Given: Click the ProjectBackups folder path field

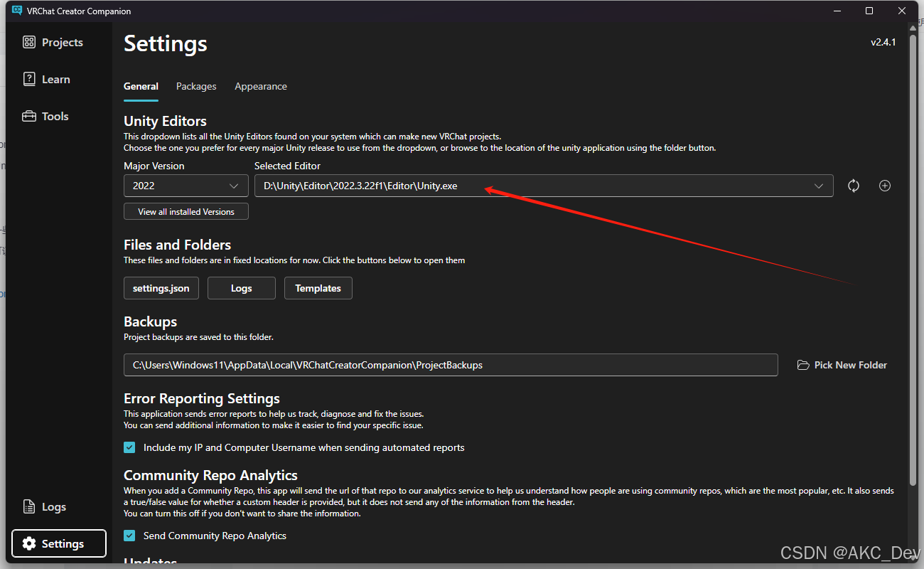Looking at the screenshot, I should tap(451, 365).
